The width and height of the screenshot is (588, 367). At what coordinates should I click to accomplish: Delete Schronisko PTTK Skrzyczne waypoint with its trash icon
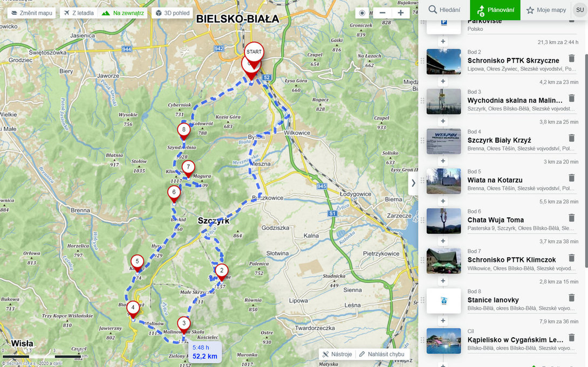571,58
